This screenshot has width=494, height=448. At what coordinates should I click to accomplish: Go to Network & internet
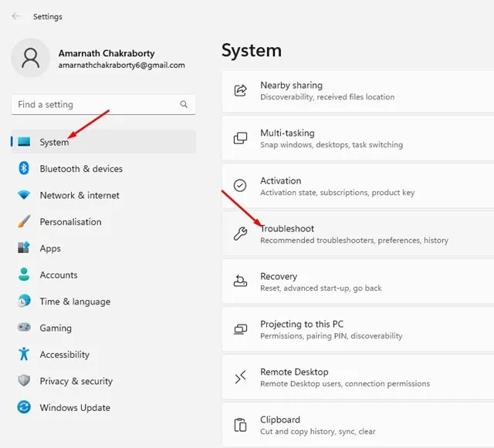(x=103, y=195)
